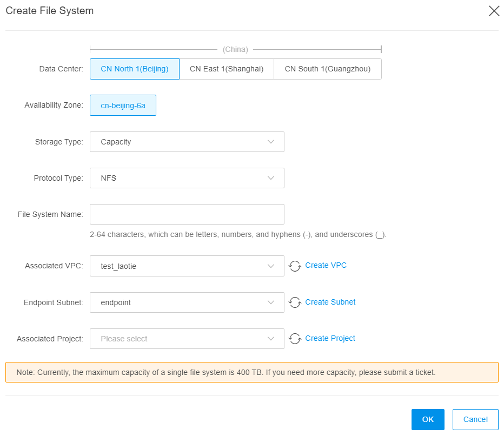Refresh the Endpoint Subnet list

[x=295, y=302]
